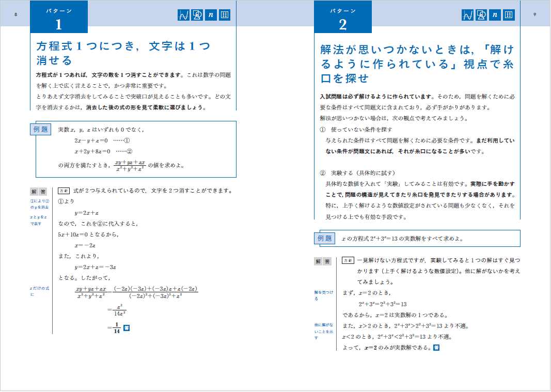Click the blue 答 marker after x=2 answer

(x=436, y=348)
